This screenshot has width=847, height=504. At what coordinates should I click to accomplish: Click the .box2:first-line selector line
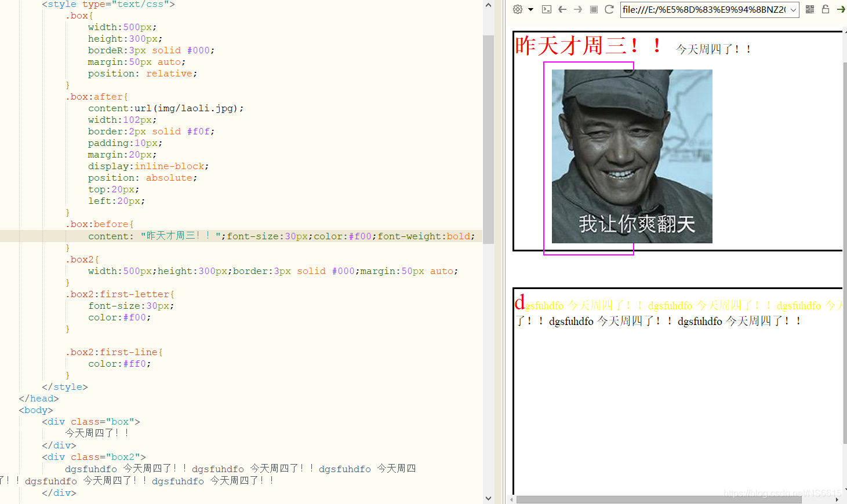tap(114, 352)
